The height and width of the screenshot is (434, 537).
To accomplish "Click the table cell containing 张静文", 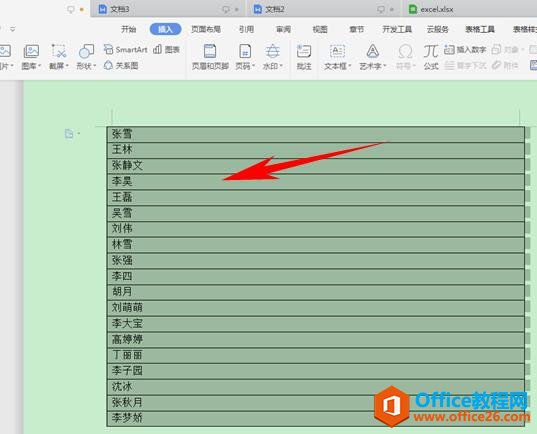I will coord(315,166).
